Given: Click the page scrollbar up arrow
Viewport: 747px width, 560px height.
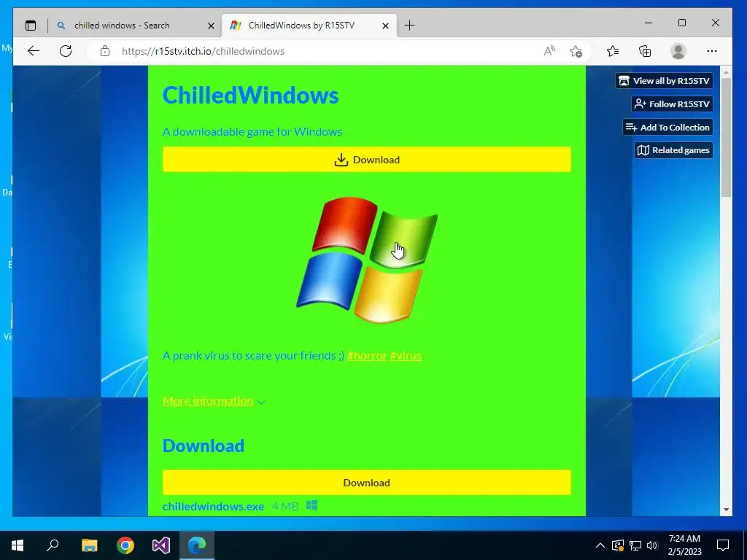Looking at the screenshot, I should 726,72.
